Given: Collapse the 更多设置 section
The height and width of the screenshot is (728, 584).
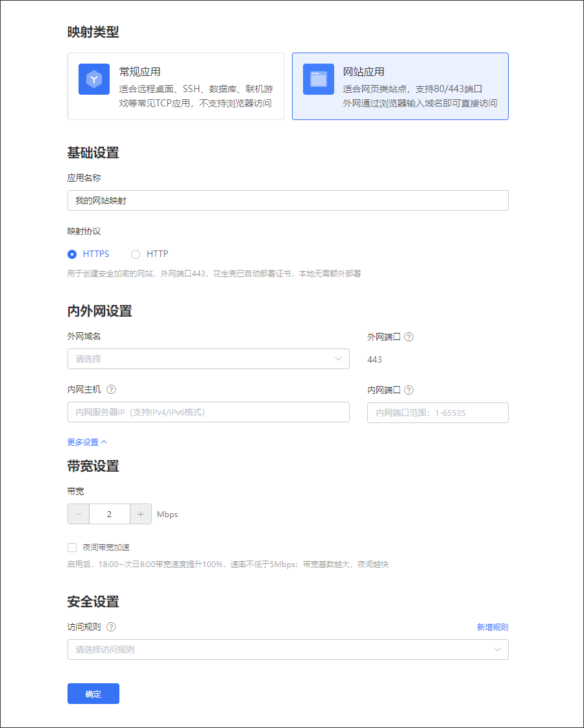Looking at the screenshot, I should 87,442.
